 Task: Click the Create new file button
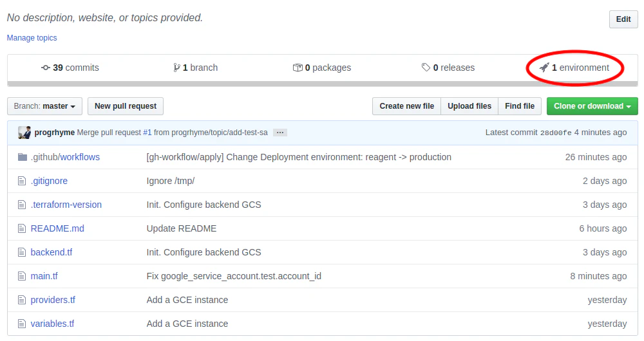click(x=406, y=106)
